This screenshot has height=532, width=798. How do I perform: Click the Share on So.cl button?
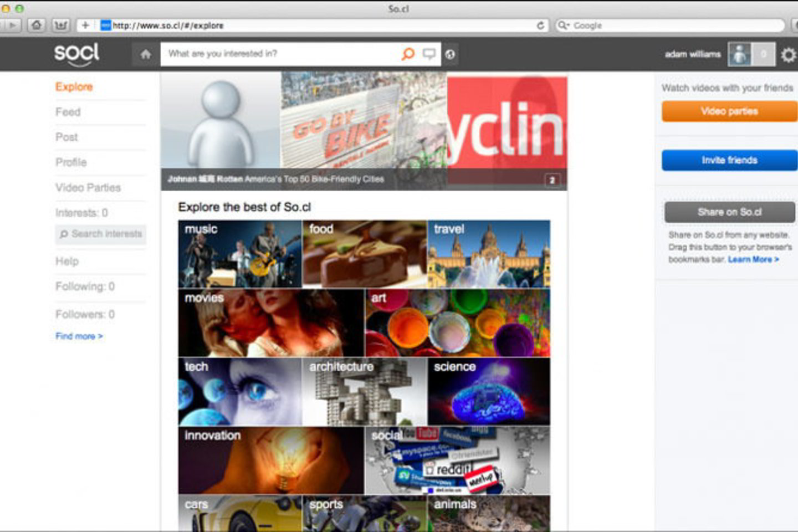[x=730, y=212]
